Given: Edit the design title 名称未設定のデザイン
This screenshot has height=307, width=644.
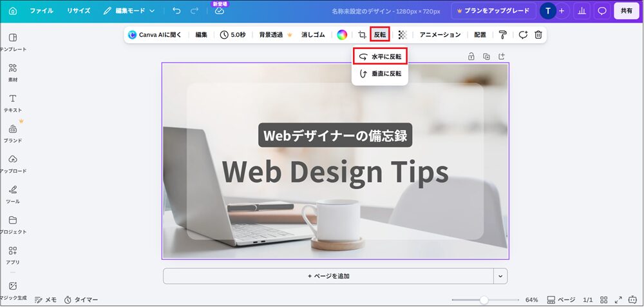Looking at the screenshot, I should click(386, 11).
